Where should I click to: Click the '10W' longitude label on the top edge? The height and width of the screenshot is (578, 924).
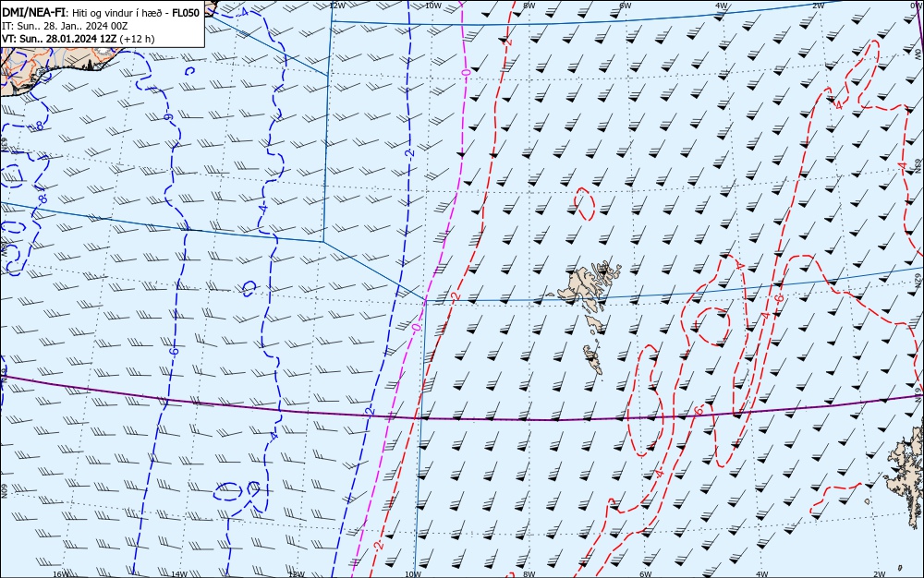click(433, 6)
